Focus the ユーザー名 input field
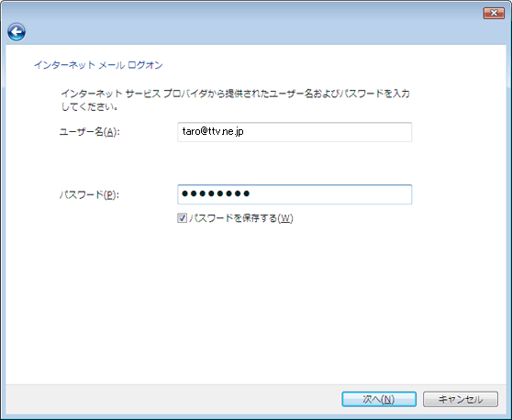The width and height of the screenshot is (512, 420). click(295, 132)
